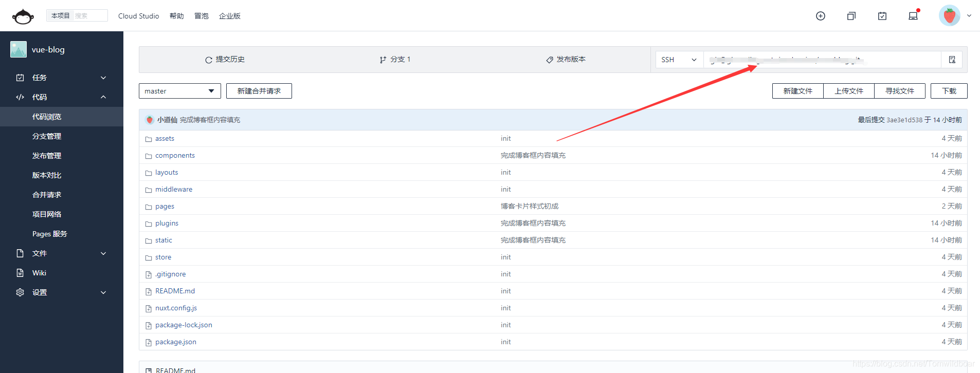Click the vue-blog project name
This screenshot has height=373, width=980.
tap(48, 50)
